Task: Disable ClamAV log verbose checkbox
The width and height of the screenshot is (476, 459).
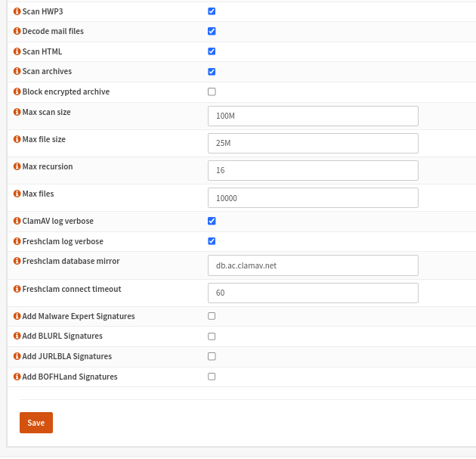Action: click(x=212, y=221)
